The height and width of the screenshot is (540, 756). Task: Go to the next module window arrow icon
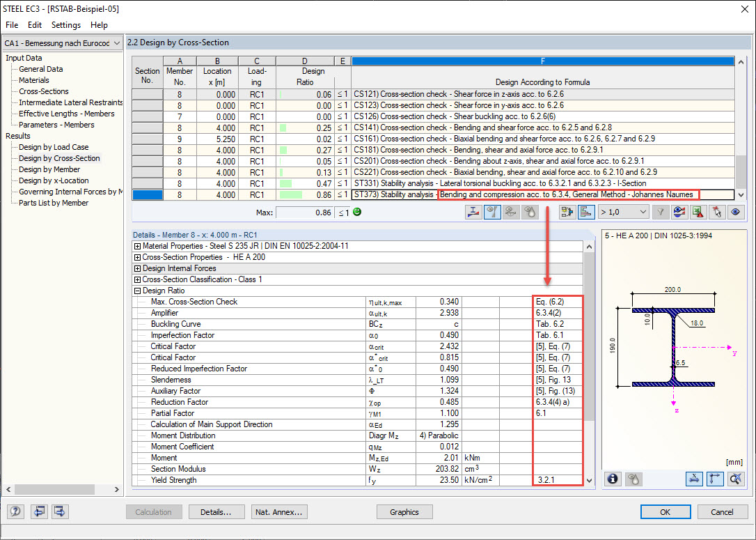click(60, 511)
